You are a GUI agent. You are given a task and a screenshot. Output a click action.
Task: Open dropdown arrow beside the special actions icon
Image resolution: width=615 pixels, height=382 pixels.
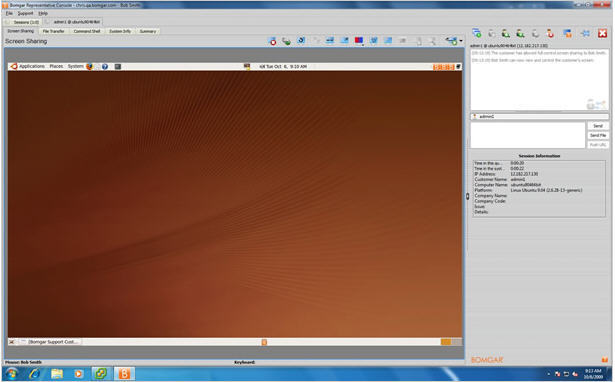click(461, 41)
